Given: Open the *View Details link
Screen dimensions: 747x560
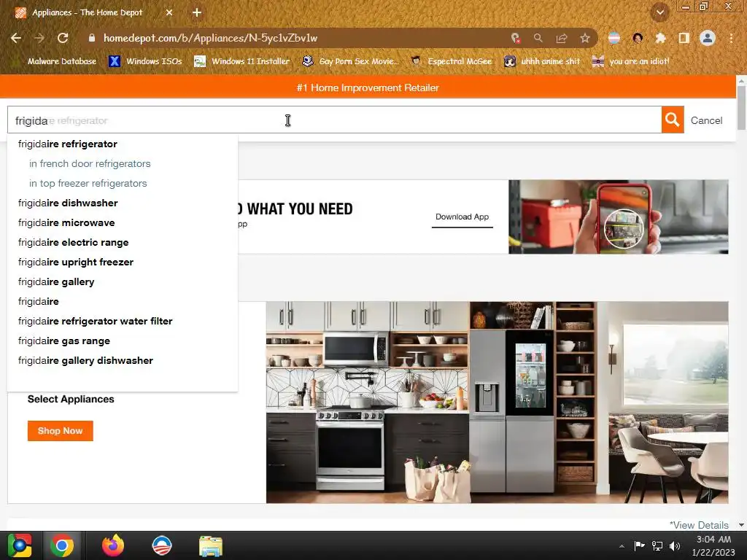Looking at the screenshot, I should (699, 525).
